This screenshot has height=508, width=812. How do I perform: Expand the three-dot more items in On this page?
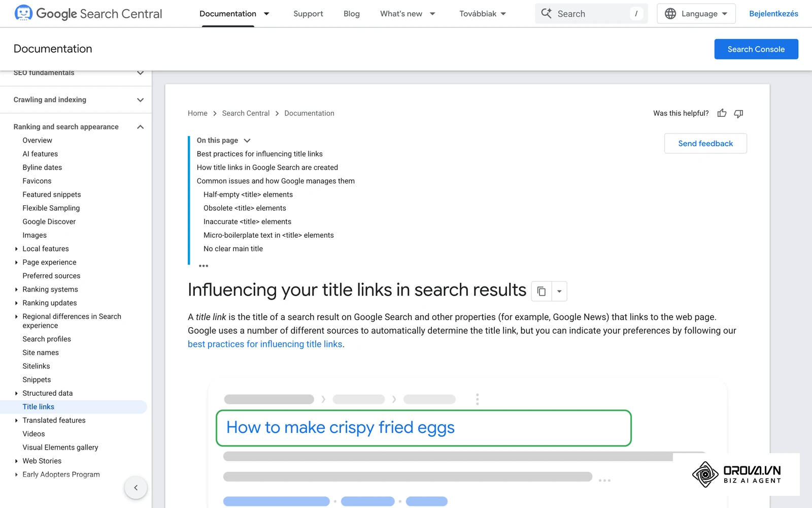click(x=204, y=266)
